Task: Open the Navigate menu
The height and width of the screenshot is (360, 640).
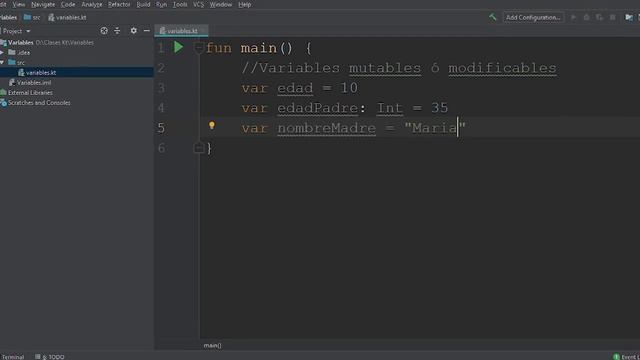Action: [x=43, y=4]
